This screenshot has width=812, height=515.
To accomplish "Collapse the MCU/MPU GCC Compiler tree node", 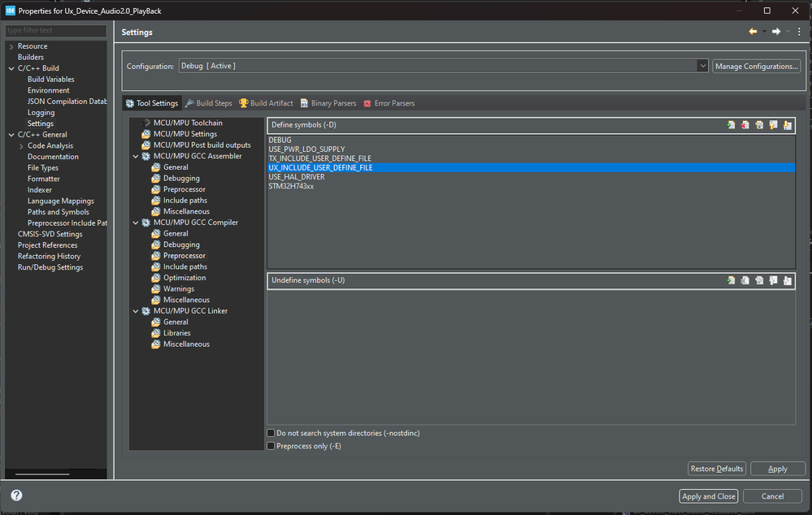I will pyautogui.click(x=136, y=223).
